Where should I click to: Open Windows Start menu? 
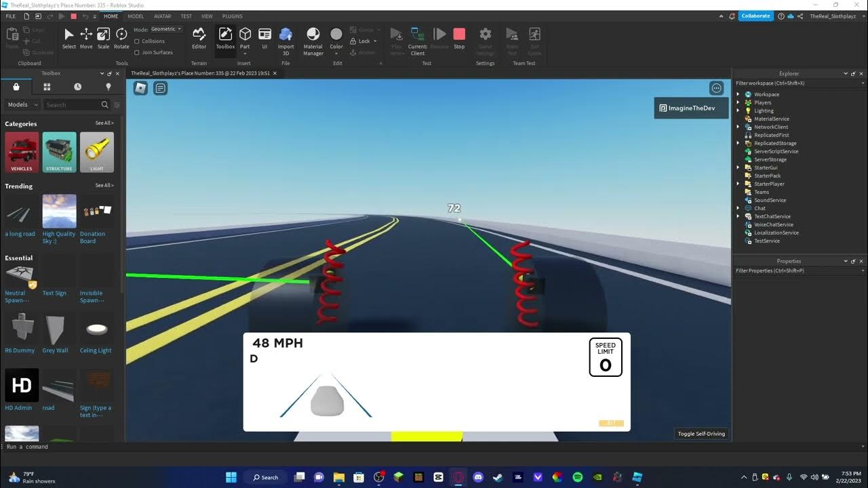point(230,477)
